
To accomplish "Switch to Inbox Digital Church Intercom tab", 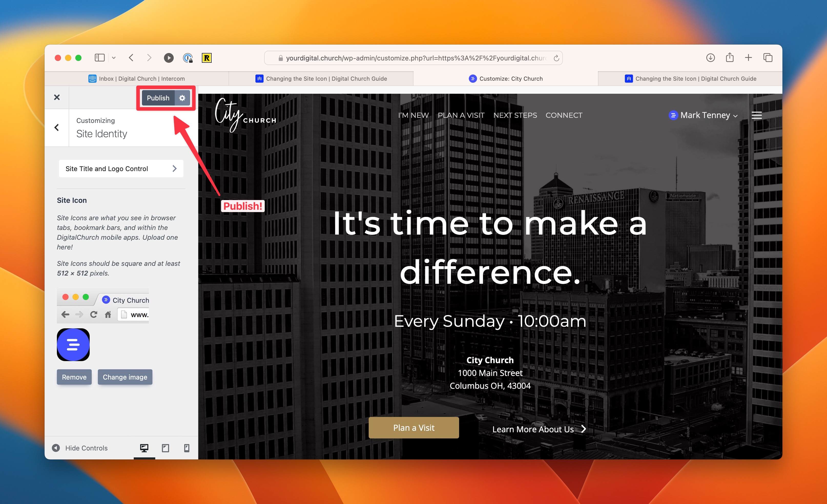I will pyautogui.click(x=137, y=79).
